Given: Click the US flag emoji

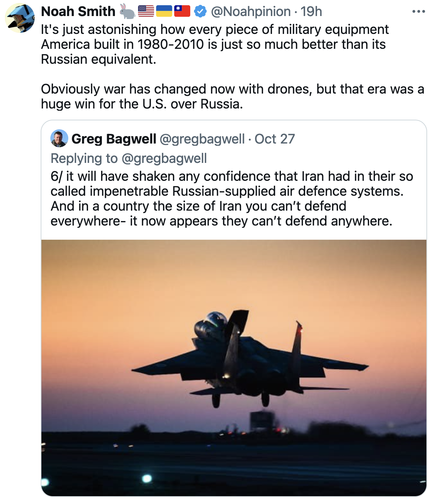Looking at the screenshot, I should click(x=146, y=12).
